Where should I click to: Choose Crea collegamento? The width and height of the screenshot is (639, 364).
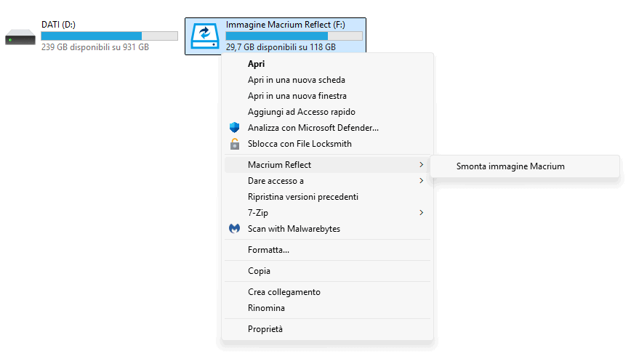(327, 292)
